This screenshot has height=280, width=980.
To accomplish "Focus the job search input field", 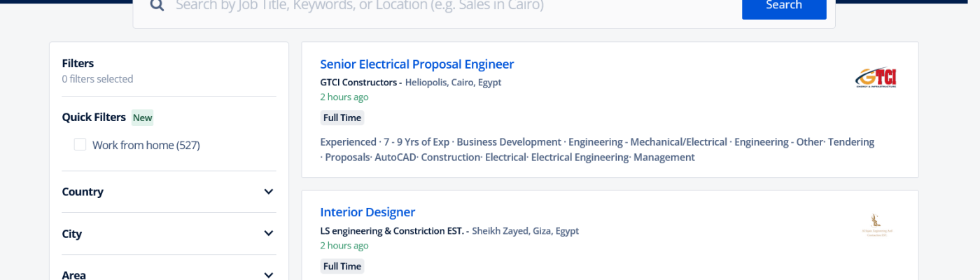I will point(448,6).
